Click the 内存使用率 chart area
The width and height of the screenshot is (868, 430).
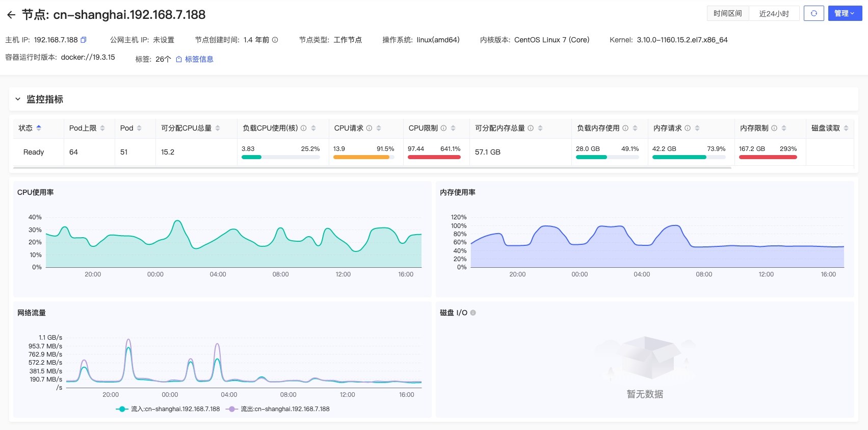(x=657, y=242)
